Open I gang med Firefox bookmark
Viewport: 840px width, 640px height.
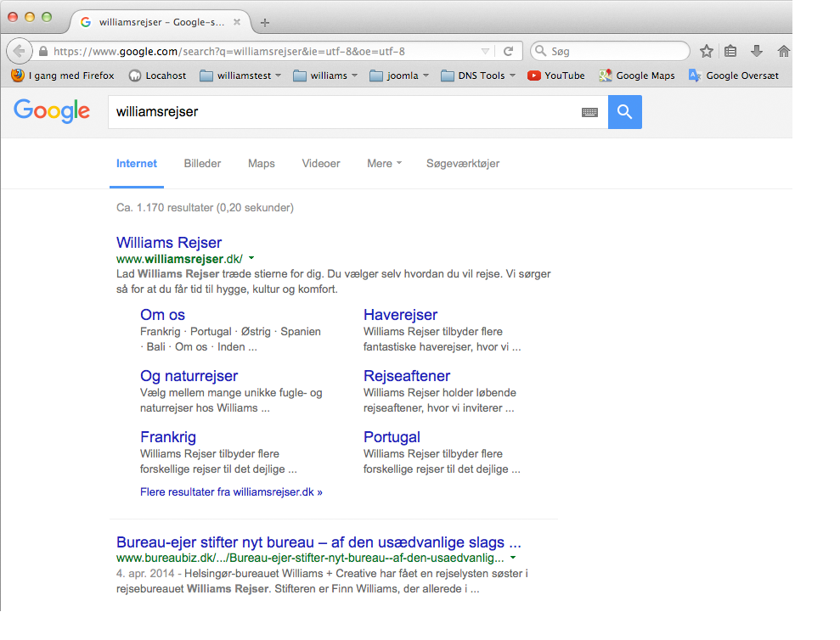coord(63,76)
